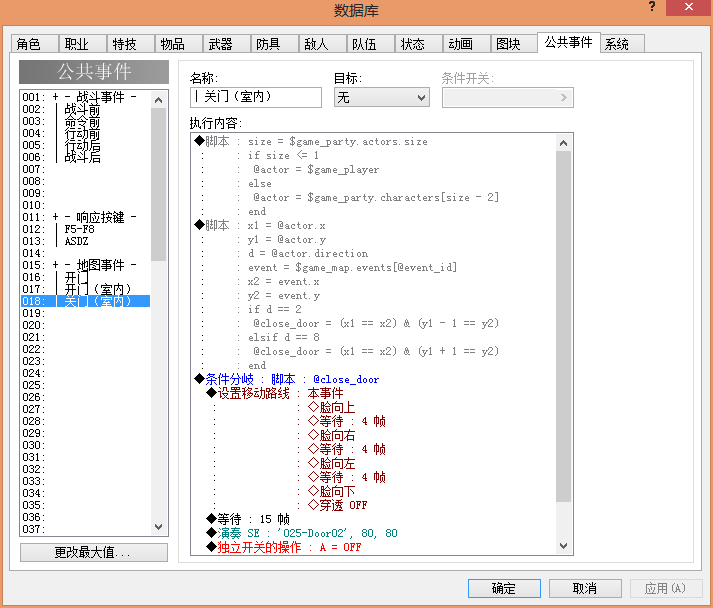Open the 队伍 tab
Viewport: 713px width, 608px height.
pyautogui.click(x=371, y=44)
